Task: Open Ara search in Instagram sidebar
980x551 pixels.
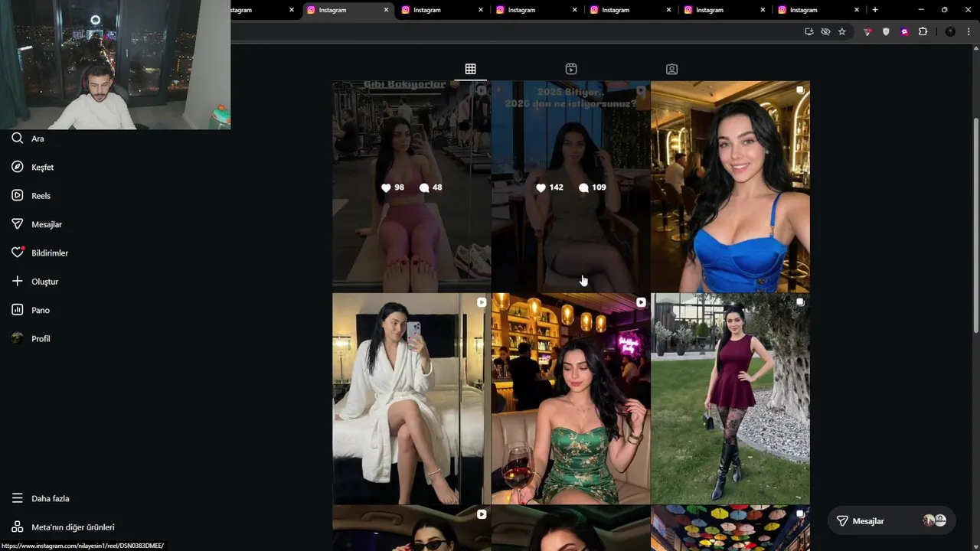Action: [28, 139]
